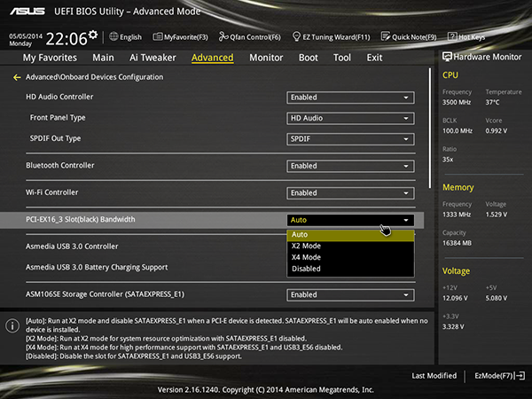Click the +12V reading 12.096 V
The height and width of the screenshot is (399, 532).
tap(455, 298)
